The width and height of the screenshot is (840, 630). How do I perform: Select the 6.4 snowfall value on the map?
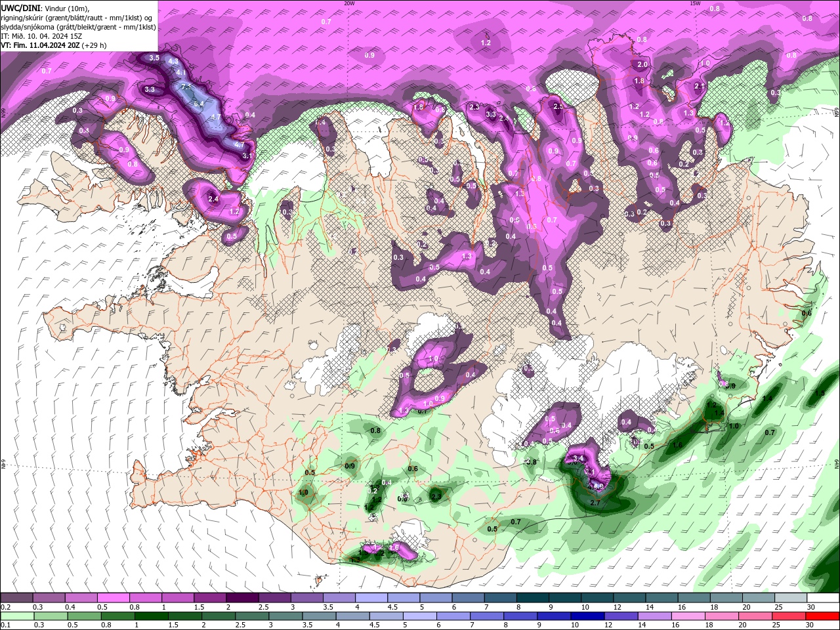click(x=199, y=103)
